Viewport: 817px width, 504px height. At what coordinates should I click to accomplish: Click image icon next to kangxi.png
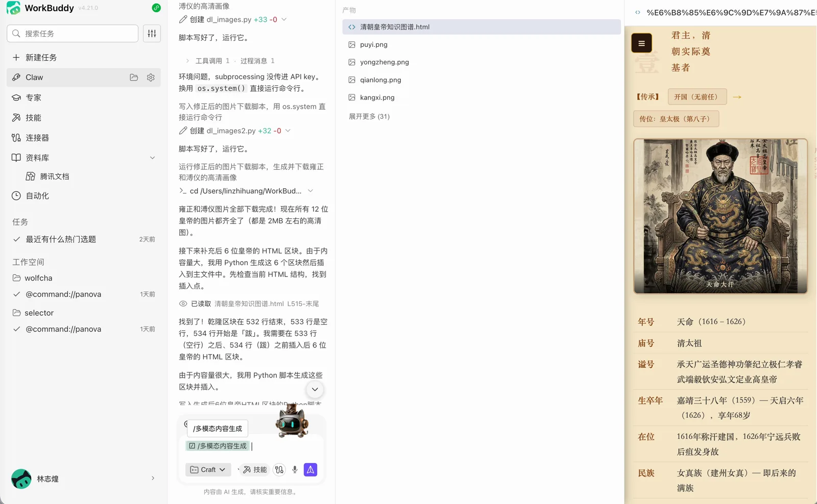coord(352,97)
